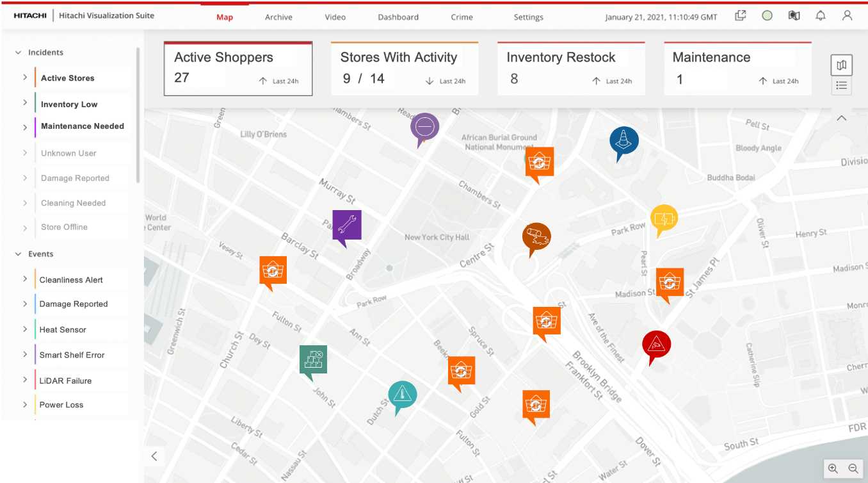The width and height of the screenshot is (868, 483).
Task: Toggle the green status indicator circle
Action: coord(767,16)
